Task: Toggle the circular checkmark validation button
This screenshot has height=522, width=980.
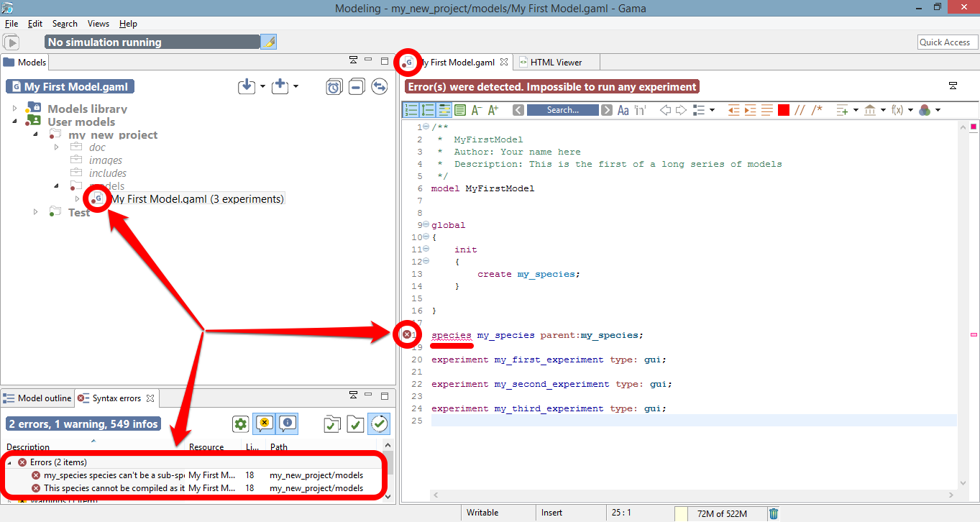Action: pos(380,424)
